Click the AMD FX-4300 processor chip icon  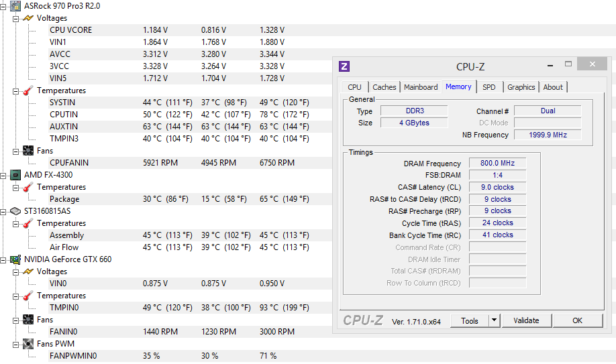pyautogui.click(x=15, y=175)
